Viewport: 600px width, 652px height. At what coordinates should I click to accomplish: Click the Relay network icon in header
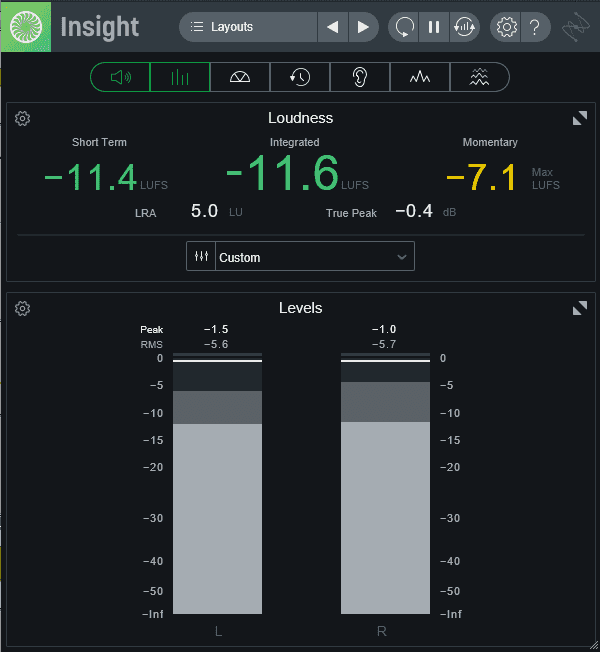point(575,27)
